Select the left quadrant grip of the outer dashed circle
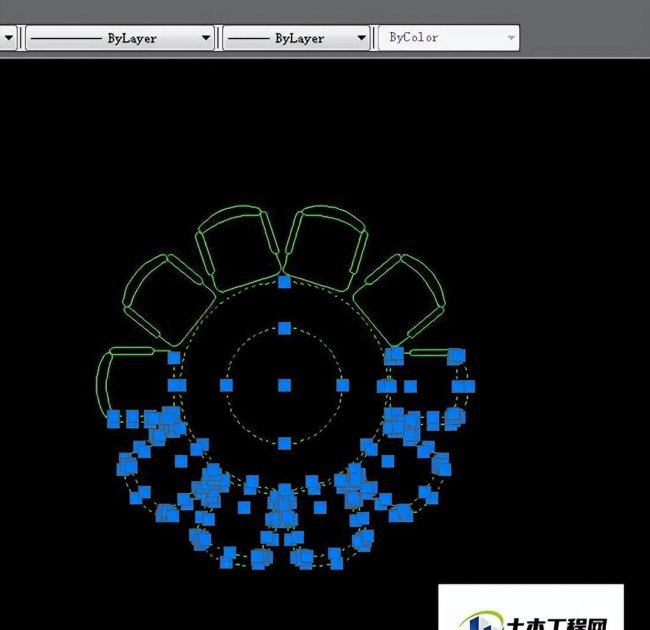650x630 pixels. click(x=177, y=385)
